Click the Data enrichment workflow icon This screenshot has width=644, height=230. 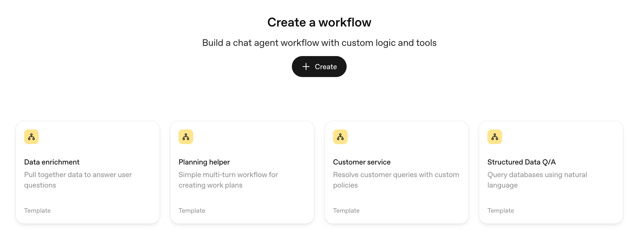(32, 137)
